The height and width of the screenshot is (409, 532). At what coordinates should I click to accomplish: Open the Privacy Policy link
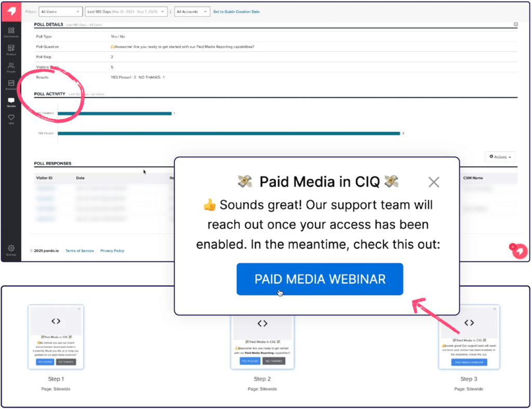[112, 250]
